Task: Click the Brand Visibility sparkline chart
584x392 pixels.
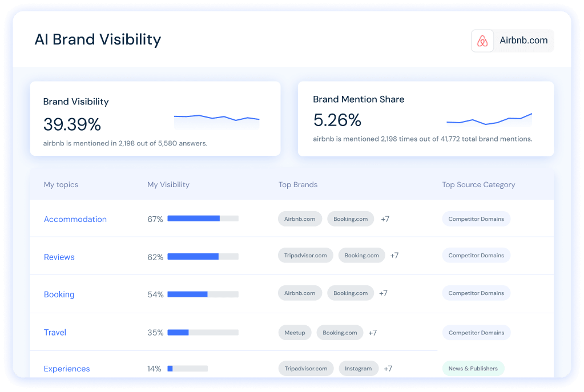Action: point(217,122)
